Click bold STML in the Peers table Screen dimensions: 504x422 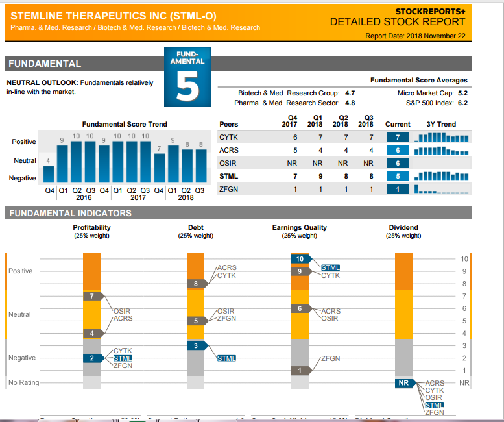(228, 176)
